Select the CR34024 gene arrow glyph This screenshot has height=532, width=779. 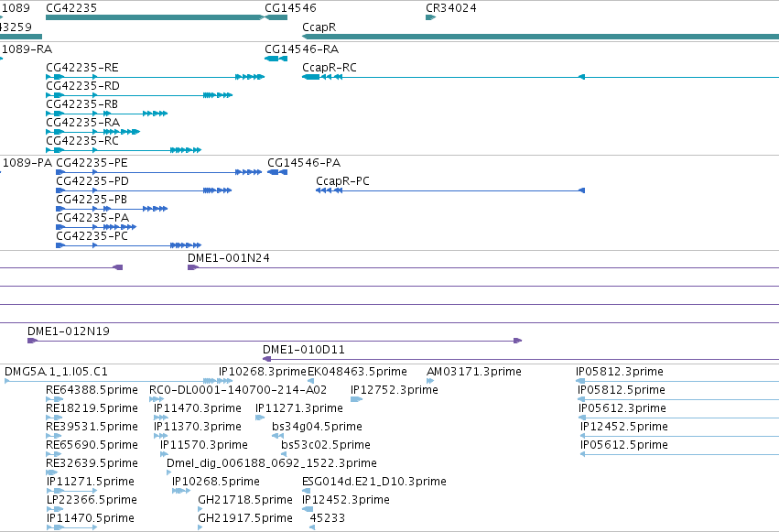click(x=431, y=17)
